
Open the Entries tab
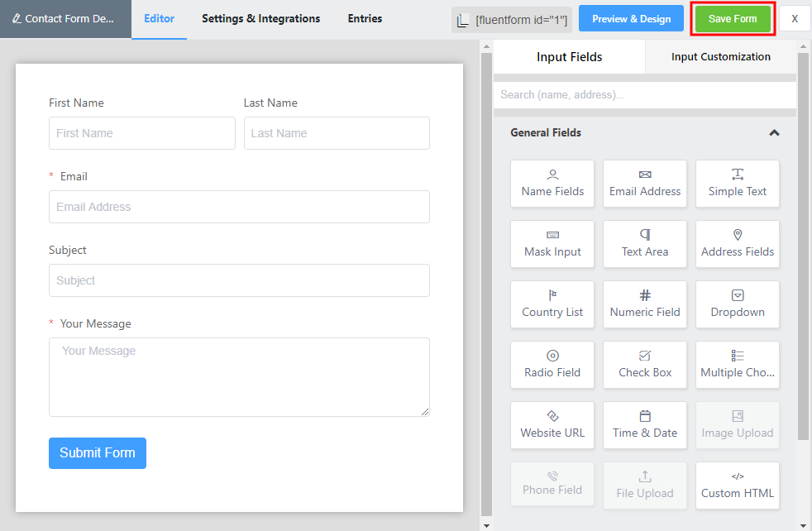tap(365, 18)
